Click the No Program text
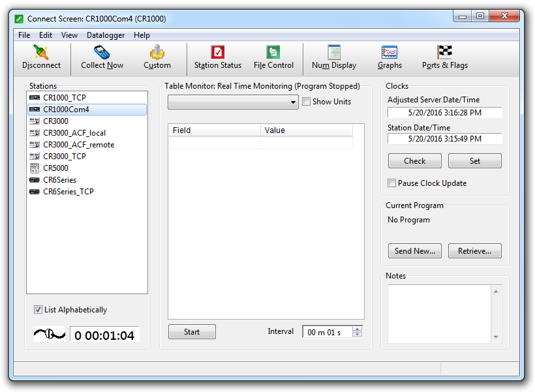The width and height of the screenshot is (535, 392). (408, 220)
